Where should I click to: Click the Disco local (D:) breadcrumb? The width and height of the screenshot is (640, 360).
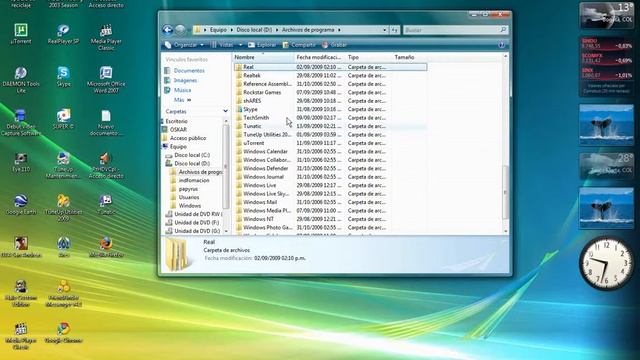254,30
